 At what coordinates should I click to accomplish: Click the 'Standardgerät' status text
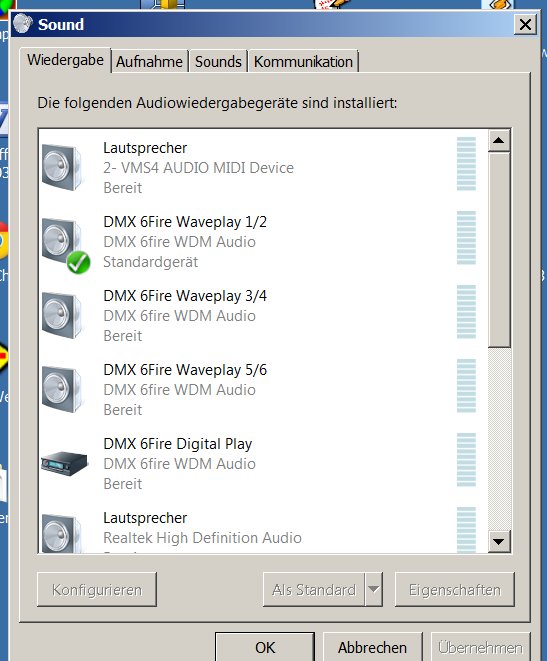tap(150, 262)
